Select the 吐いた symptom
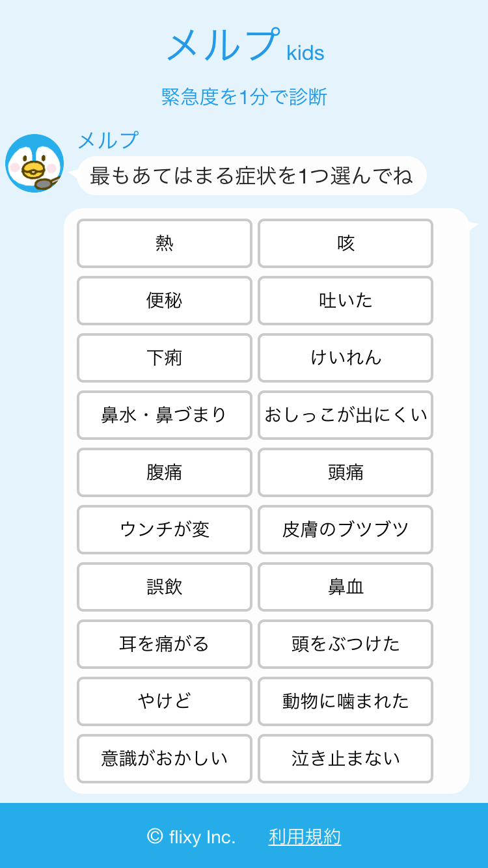 click(346, 301)
